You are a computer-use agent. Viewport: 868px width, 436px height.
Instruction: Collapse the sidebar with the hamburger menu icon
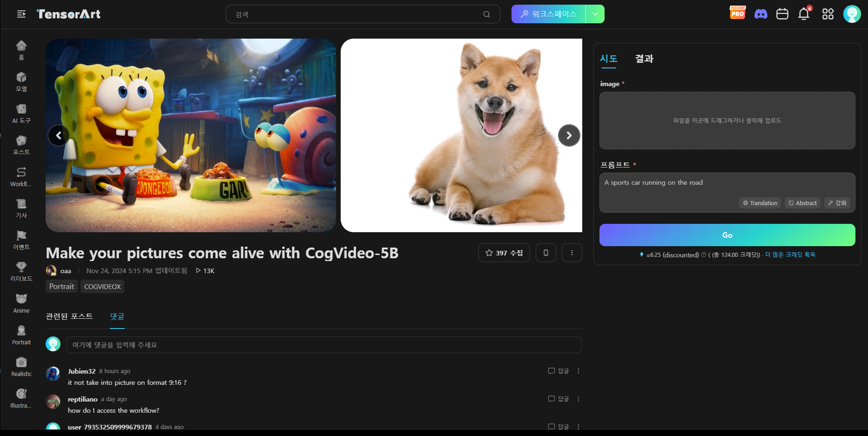(x=21, y=14)
